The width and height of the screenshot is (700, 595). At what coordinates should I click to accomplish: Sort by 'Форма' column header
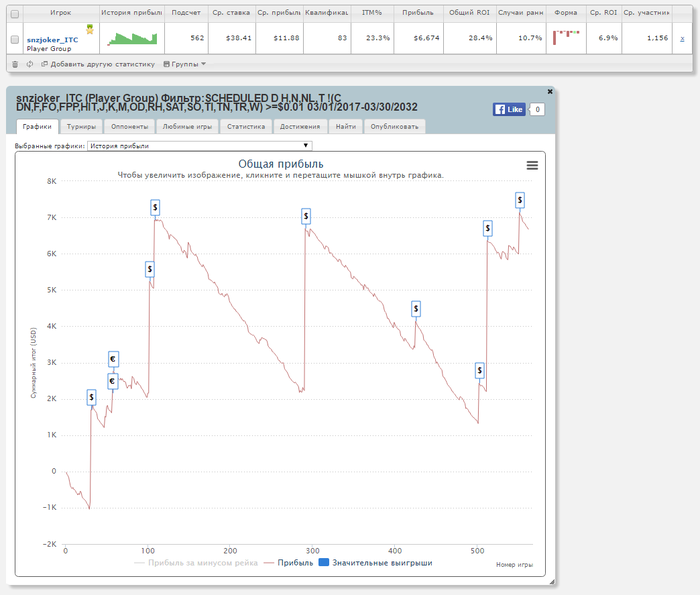[x=566, y=13]
